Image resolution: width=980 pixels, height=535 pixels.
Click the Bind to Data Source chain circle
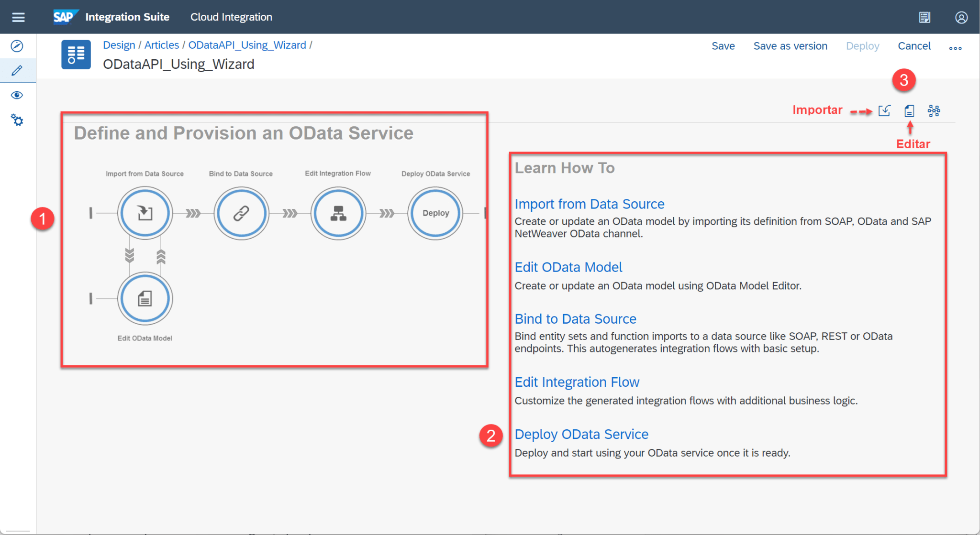[241, 213]
